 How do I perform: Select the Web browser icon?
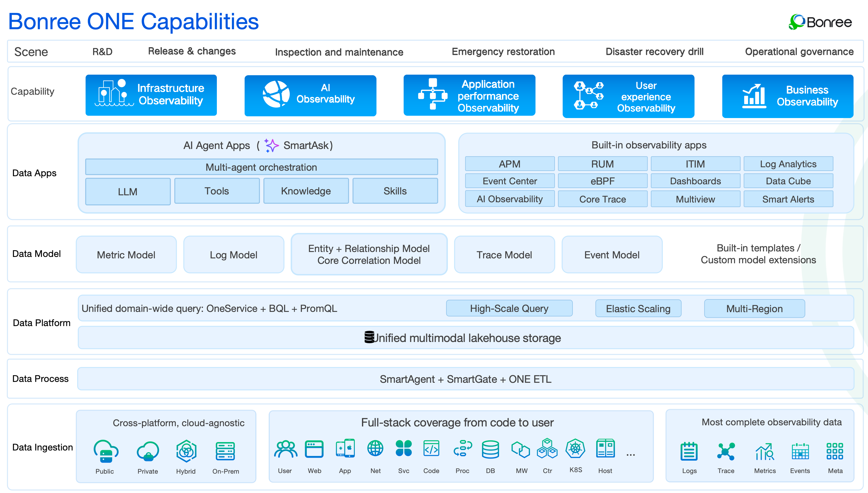click(x=314, y=449)
